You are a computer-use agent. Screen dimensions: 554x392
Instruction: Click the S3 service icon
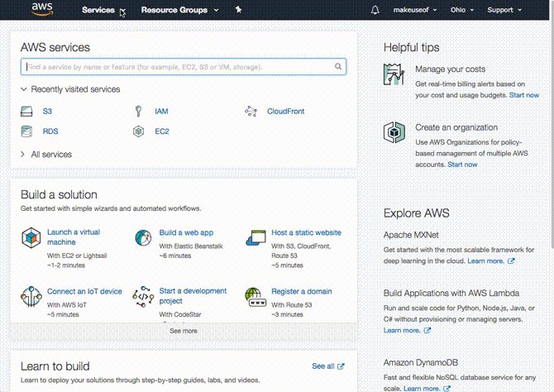pyautogui.click(x=26, y=111)
